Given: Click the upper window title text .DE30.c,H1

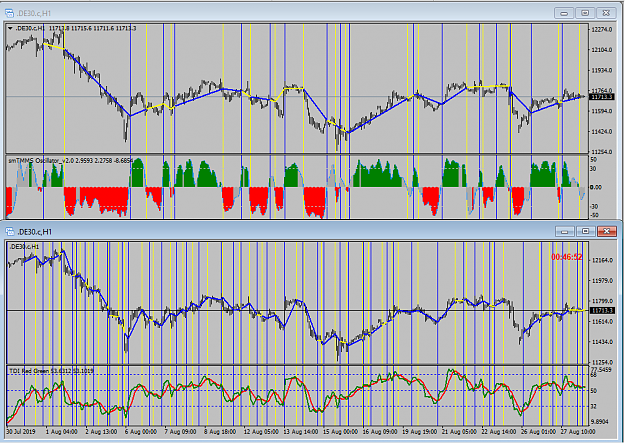Looking at the screenshot, I should (34, 14).
